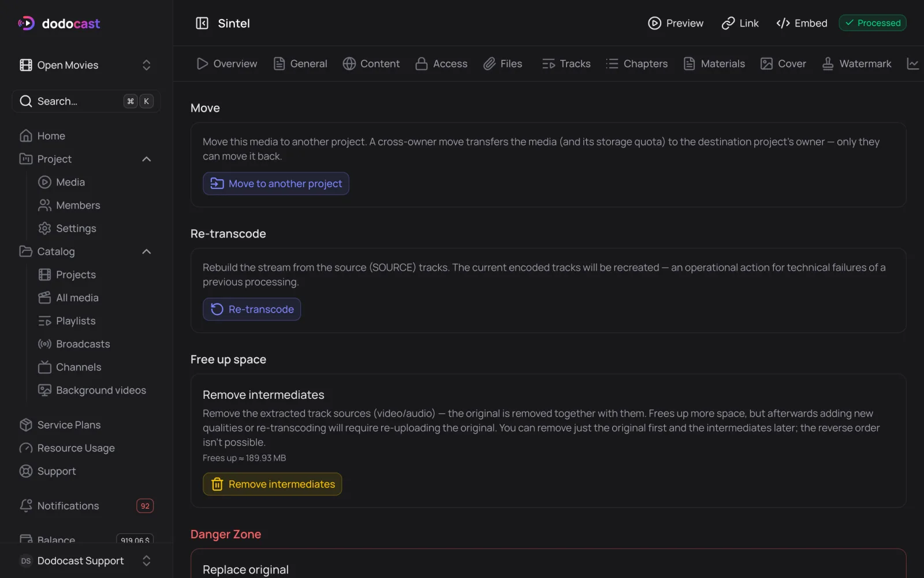Collapse the Catalog section chevron
924x578 pixels.
click(x=146, y=251)
